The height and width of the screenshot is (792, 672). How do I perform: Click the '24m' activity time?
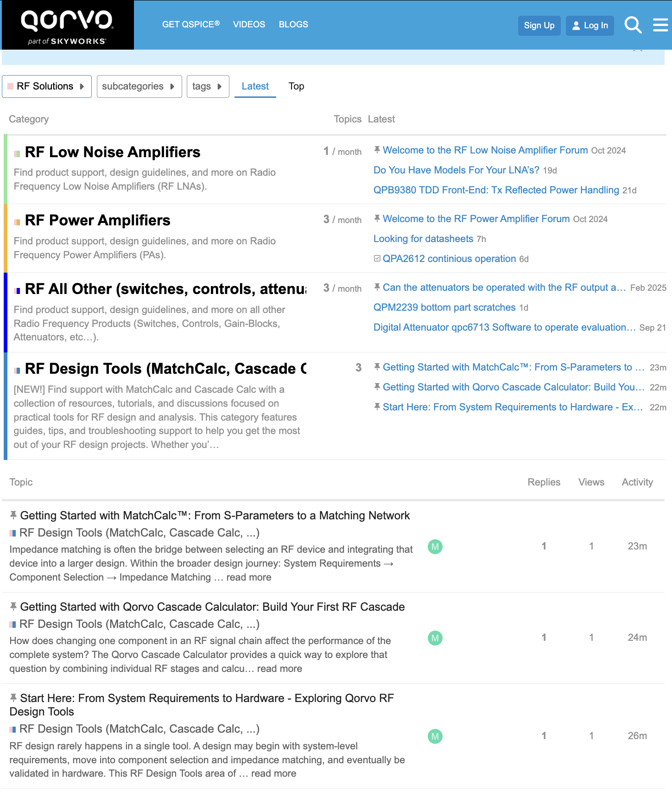coord(637,638)
